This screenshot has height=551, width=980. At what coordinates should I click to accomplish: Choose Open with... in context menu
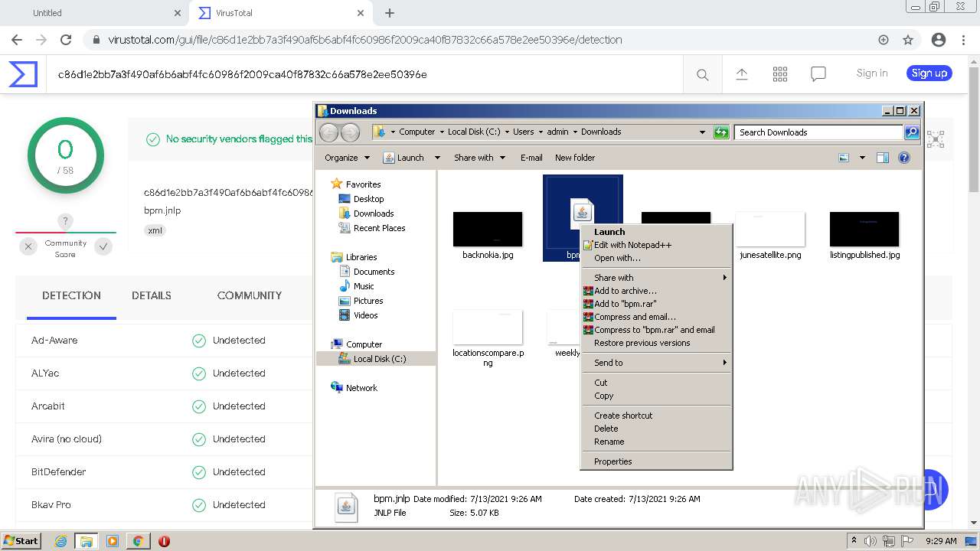click(656, 258)
